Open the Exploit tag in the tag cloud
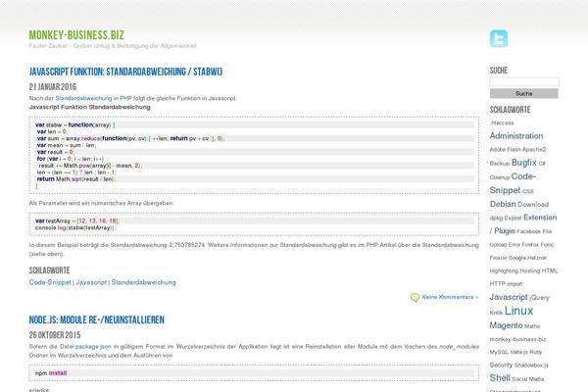 pos(513,218)
